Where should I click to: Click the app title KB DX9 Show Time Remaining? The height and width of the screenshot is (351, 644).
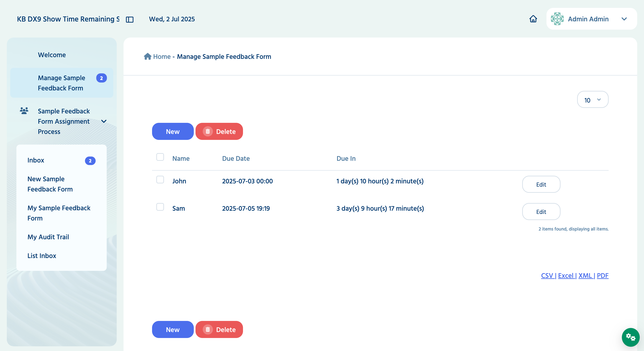coord(68,19)
